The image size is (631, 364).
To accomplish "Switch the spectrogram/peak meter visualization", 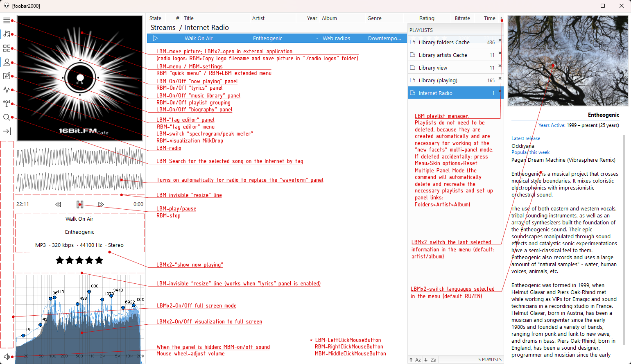I will tap(7, 90).
